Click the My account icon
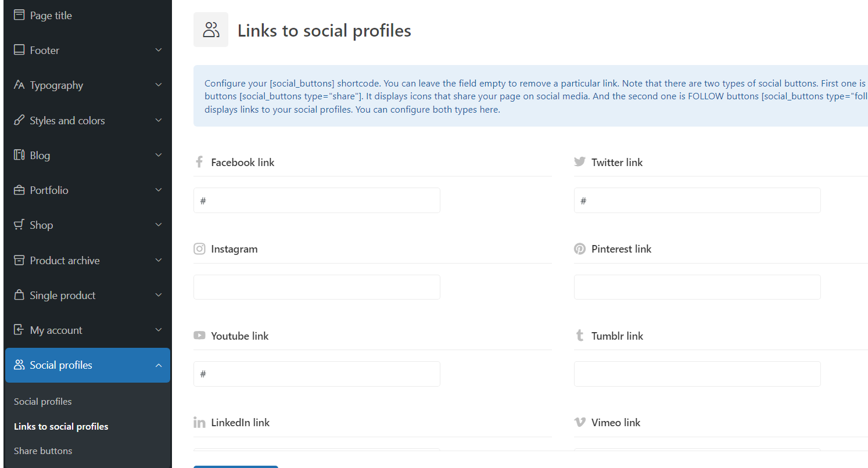Image resolution: width=868 pixels, height=468 pixels. pos(19,330)
